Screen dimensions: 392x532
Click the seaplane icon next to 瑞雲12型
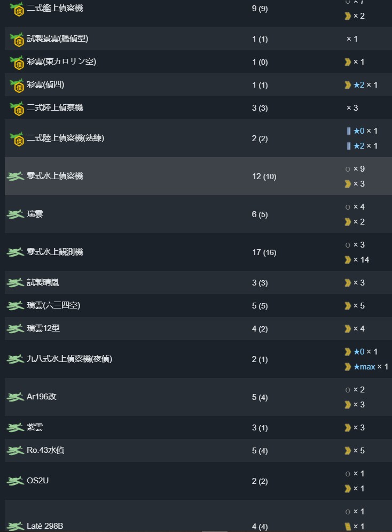(x=15, y=329)
